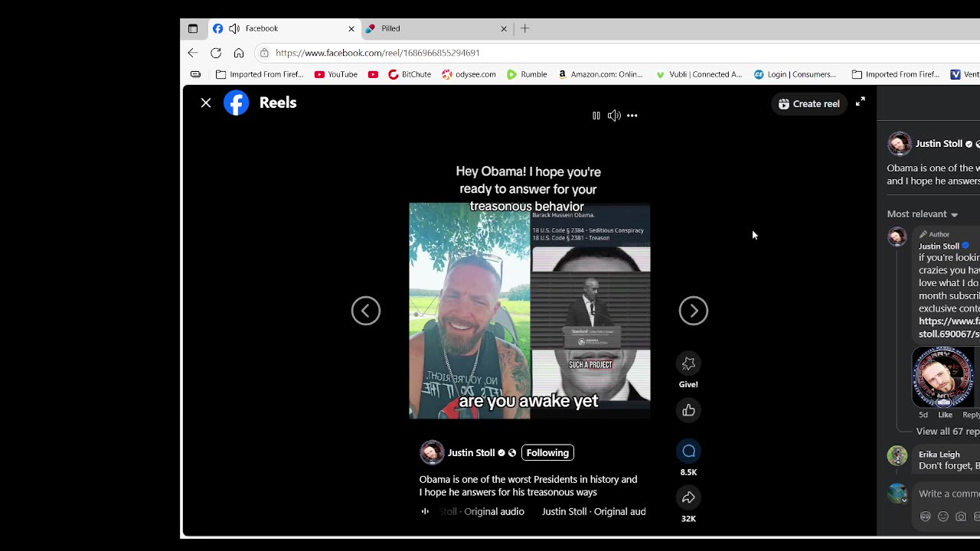The height and width of the screenshot is (551, 980).
Task: Click Erika Leigh's avatar in the comments
Action: coord(897,456)
